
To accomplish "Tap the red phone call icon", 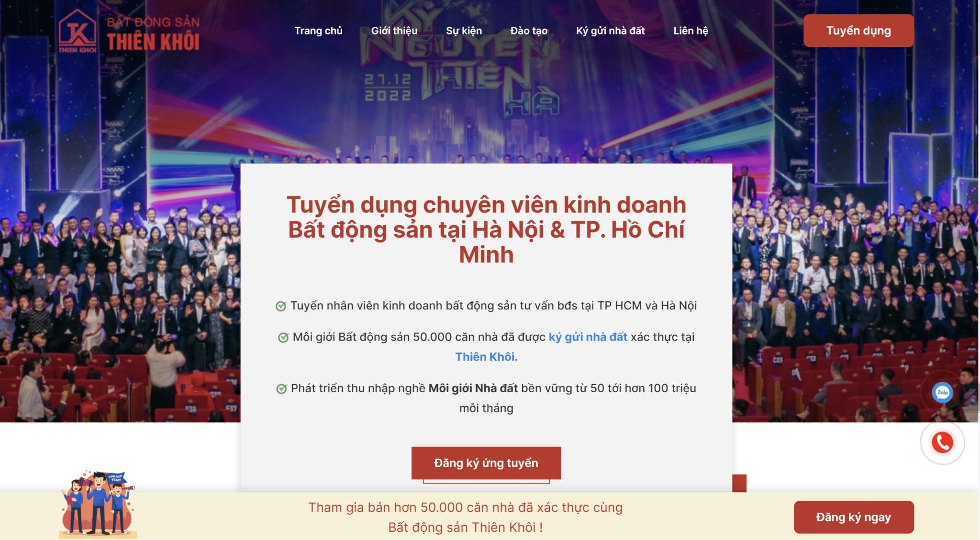I will (x=942, y=442).
